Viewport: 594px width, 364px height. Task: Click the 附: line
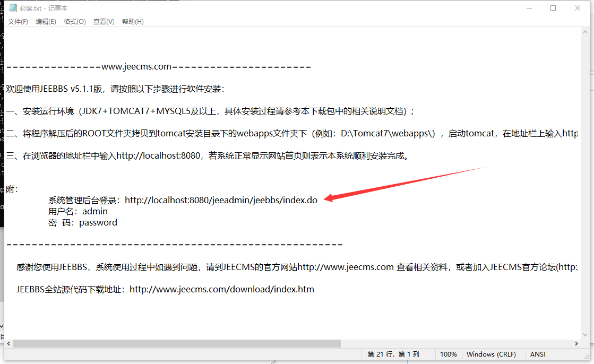coord(12,189)
